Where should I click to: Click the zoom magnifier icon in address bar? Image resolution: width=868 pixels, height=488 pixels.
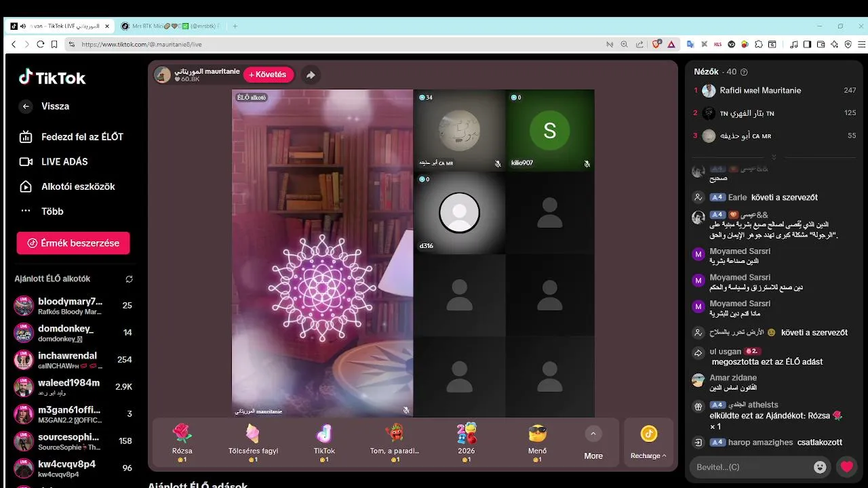pos(624,44)
